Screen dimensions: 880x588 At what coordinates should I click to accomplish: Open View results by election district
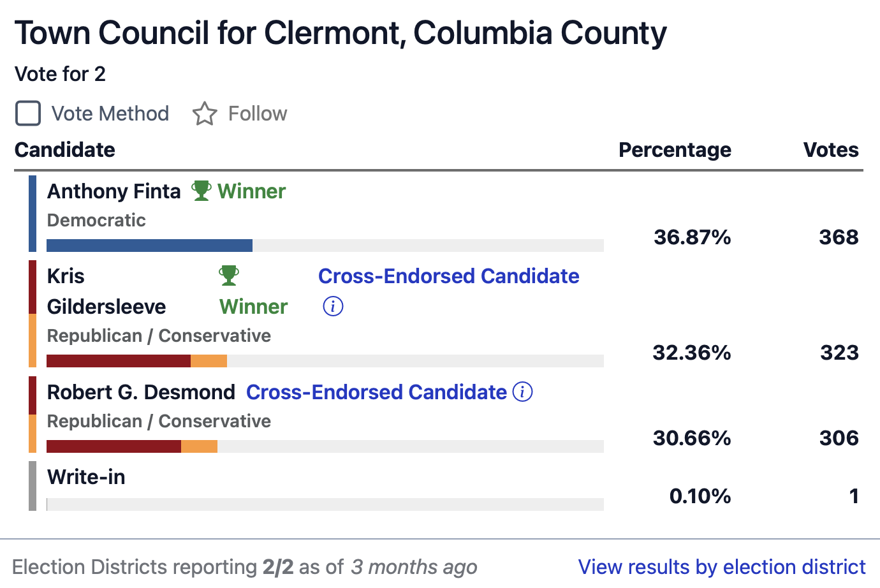point(721,567)
